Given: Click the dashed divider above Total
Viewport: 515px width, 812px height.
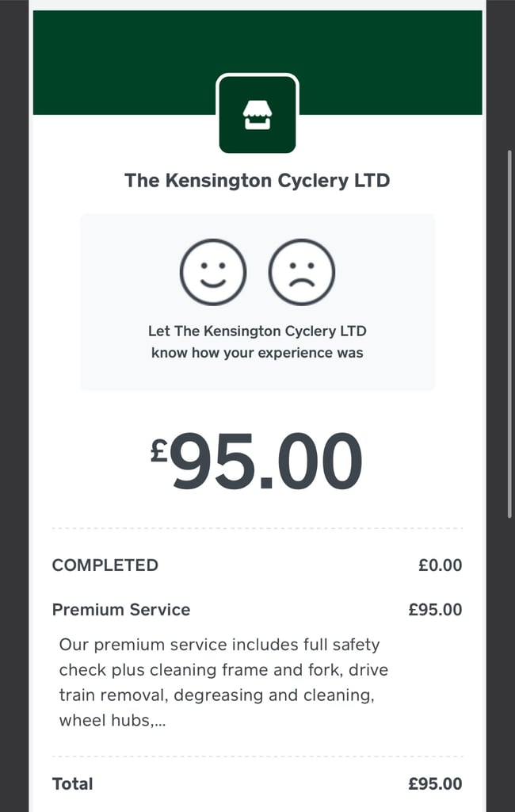Looking at the screenshot, I should click(257, 757).
